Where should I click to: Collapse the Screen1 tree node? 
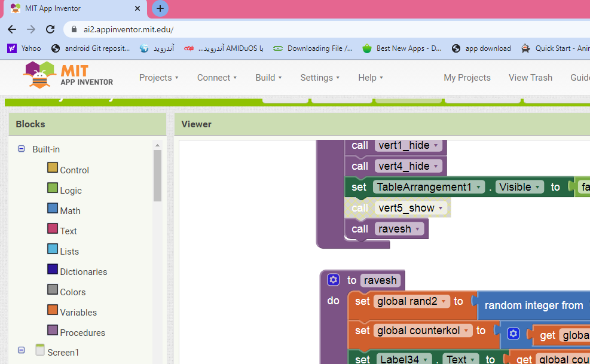click(x=22, y=351)
